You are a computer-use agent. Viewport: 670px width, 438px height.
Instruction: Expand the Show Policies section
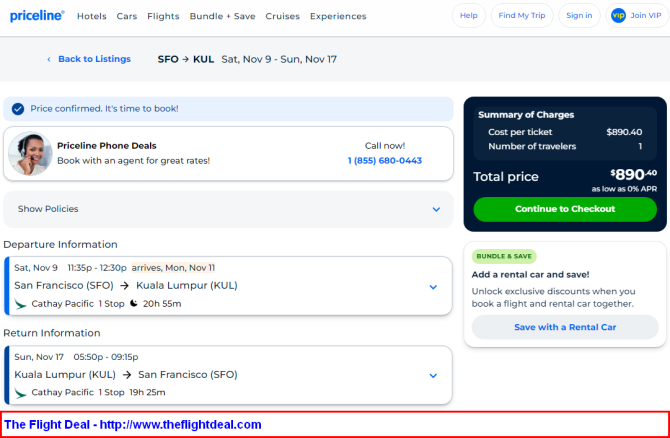pos(228,209)
